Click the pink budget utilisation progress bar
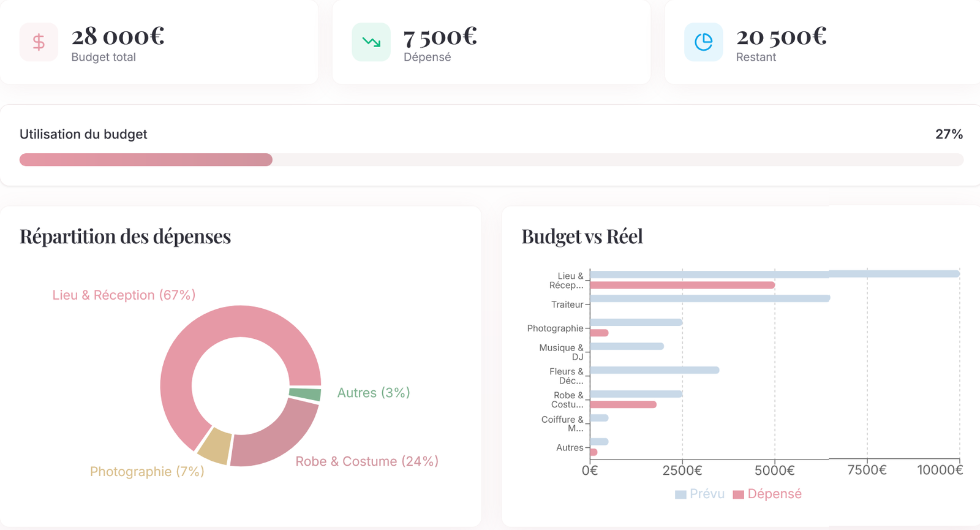 (x=146, y=160)
